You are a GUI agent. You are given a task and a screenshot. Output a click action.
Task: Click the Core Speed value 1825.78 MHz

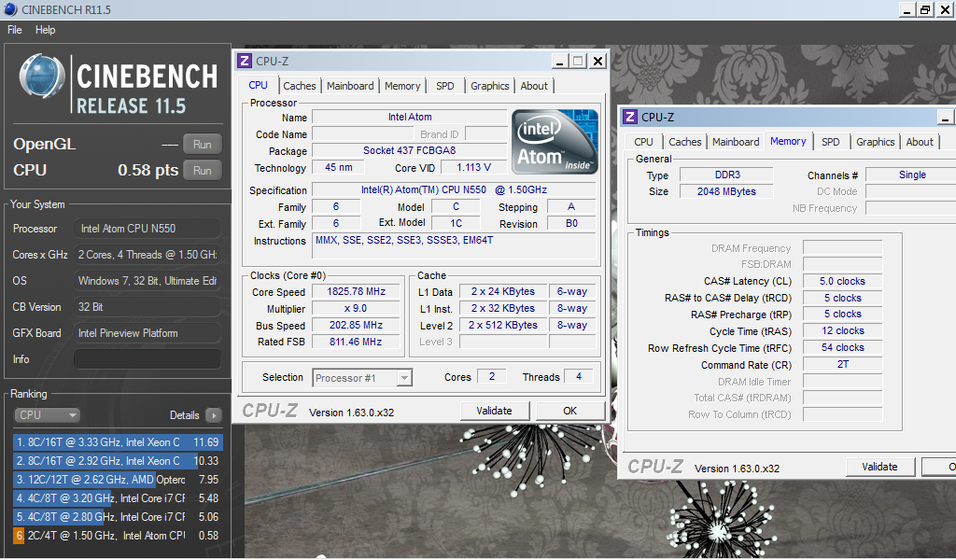(x=356, y=292)
